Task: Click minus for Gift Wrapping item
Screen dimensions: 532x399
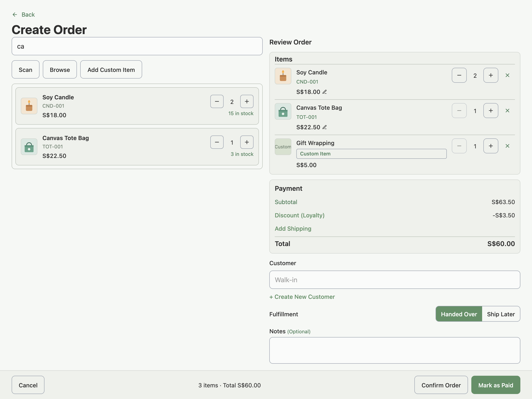Action: tap(459, 146)
